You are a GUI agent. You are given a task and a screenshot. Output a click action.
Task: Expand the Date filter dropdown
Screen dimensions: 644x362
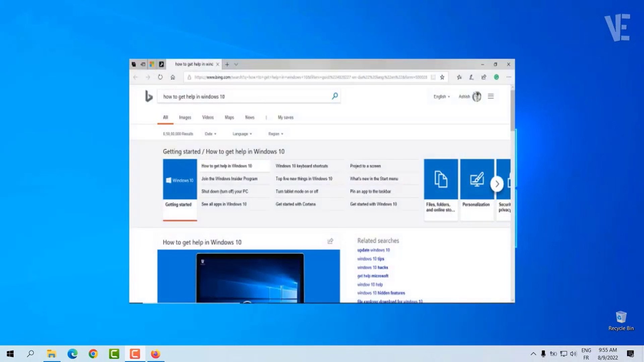[211, 134]
